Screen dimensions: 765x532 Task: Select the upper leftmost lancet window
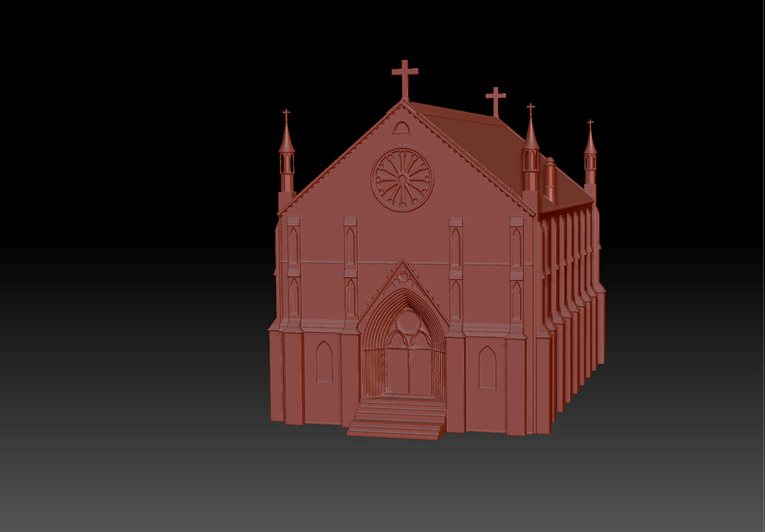click(293, 247)
